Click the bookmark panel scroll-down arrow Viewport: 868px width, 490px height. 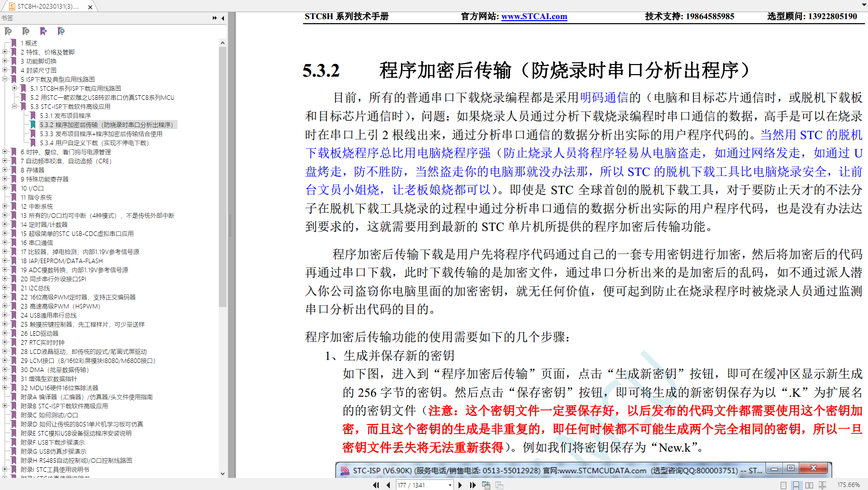[222, 473]
